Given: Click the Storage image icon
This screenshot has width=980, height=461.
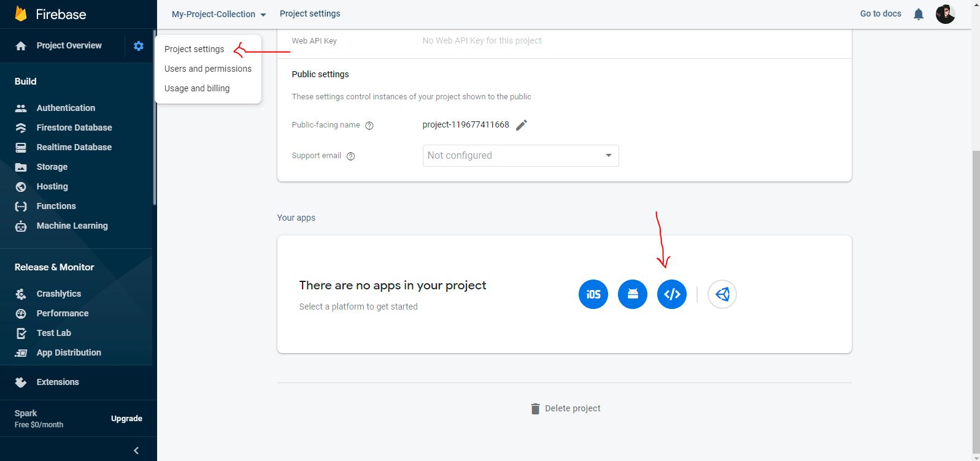Looking at the screenshot, I should (x=21, y=167).
